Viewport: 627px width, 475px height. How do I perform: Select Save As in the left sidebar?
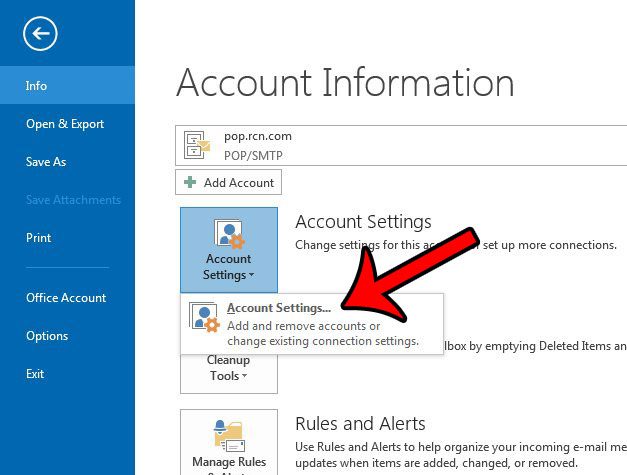[x=45, y=162]
